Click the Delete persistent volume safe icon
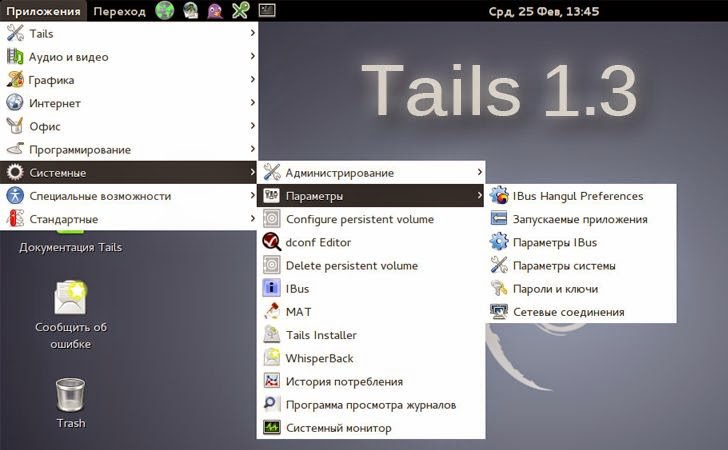 tap(272, 265)
